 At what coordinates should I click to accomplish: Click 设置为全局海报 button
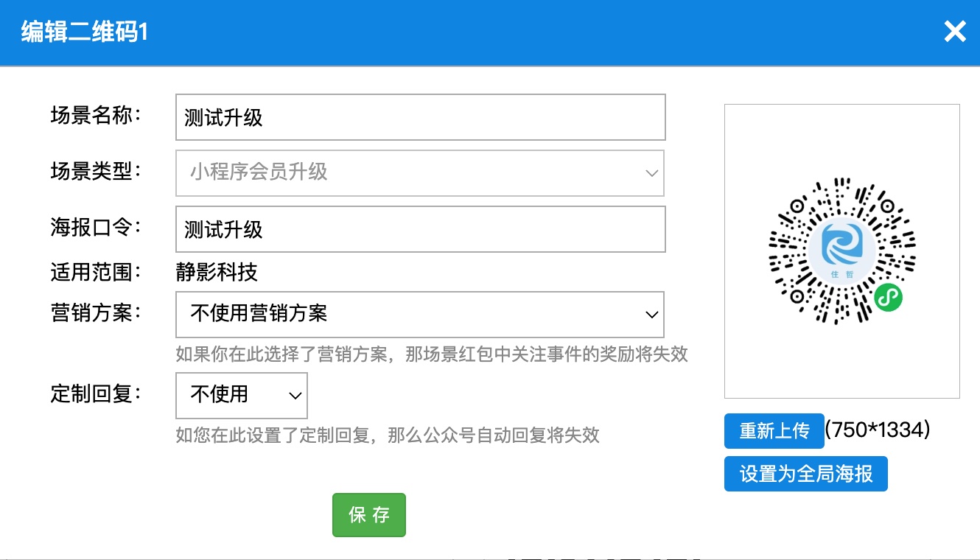805,474
